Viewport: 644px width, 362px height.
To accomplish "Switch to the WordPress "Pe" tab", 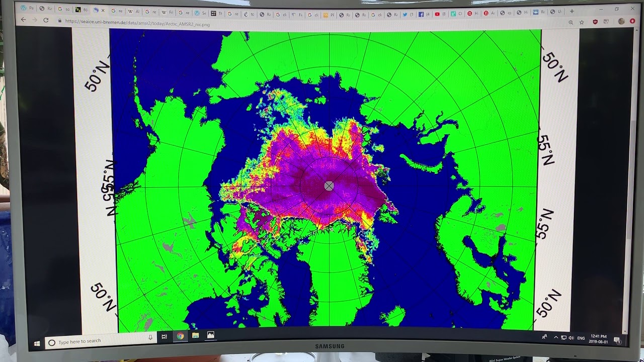I will point(28,8).
